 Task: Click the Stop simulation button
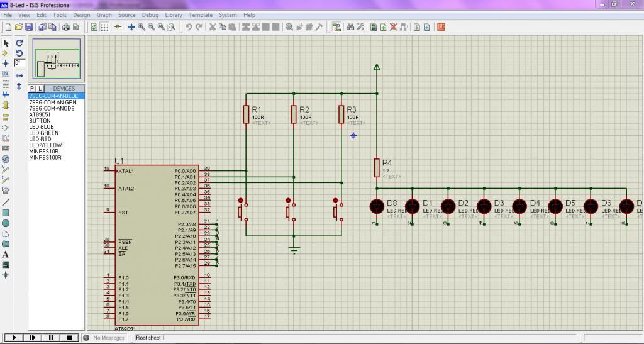click(x=69, y=338)
